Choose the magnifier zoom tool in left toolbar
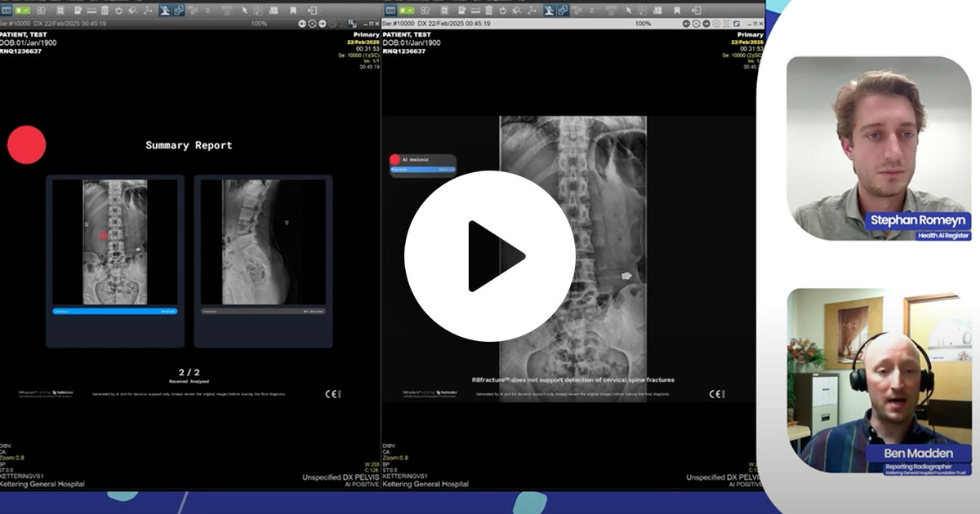980x514 pixels. click(x=133, y=11)
